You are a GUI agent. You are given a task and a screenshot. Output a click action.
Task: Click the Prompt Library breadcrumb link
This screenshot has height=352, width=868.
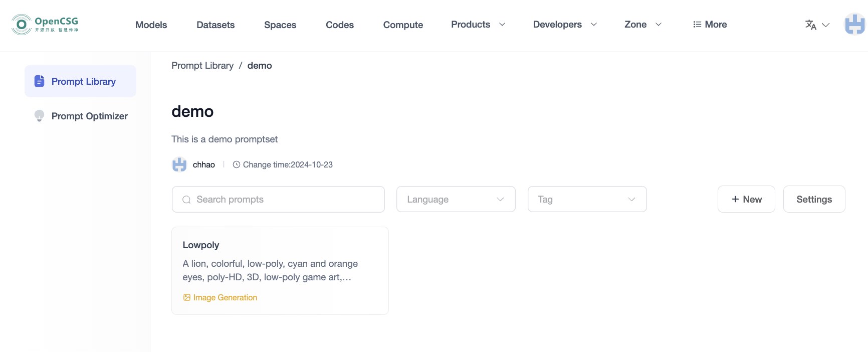pyautogui.click(x=202, y=66)
